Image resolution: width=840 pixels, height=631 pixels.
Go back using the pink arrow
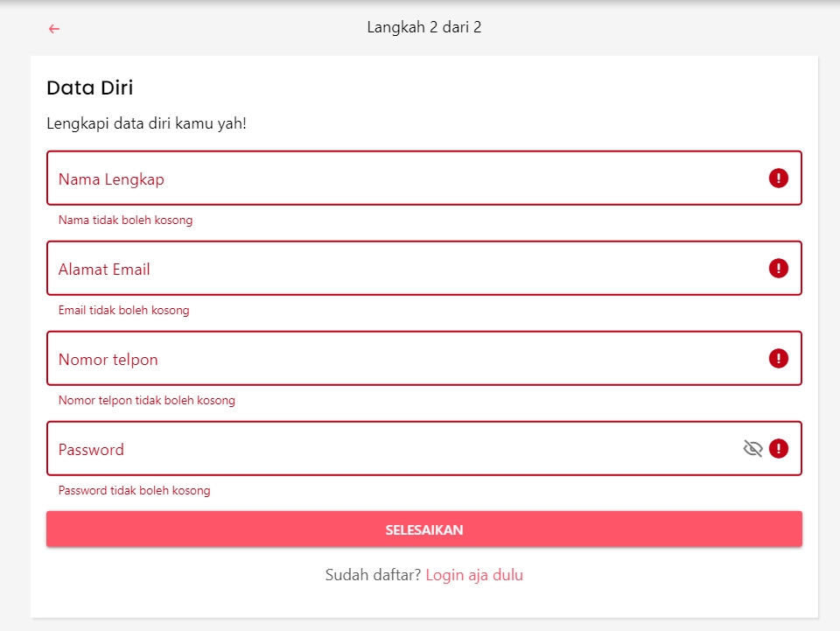pyautogui.click(x=54, y=29)
